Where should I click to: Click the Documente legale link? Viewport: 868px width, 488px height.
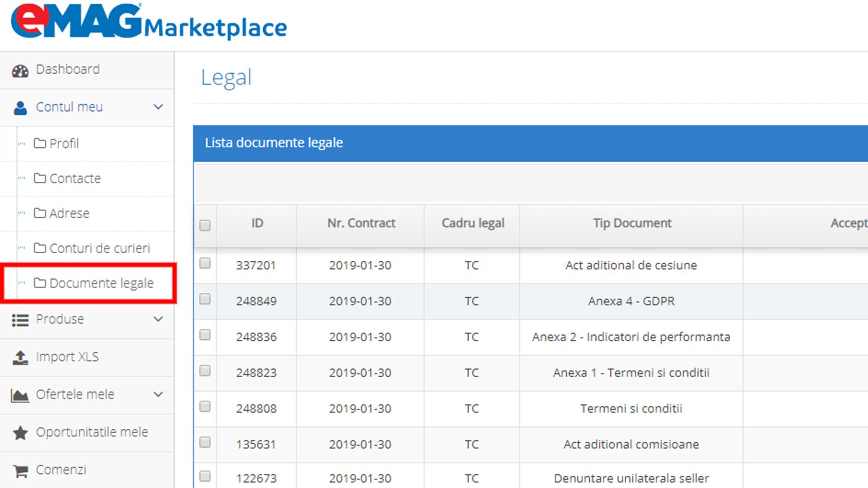point(101,283)
